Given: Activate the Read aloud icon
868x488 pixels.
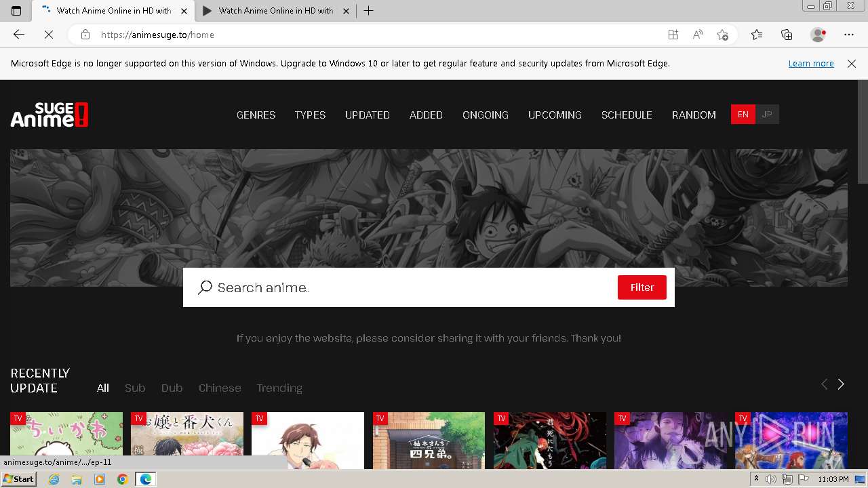Looking at the screenshot, I should coord(698,35).
